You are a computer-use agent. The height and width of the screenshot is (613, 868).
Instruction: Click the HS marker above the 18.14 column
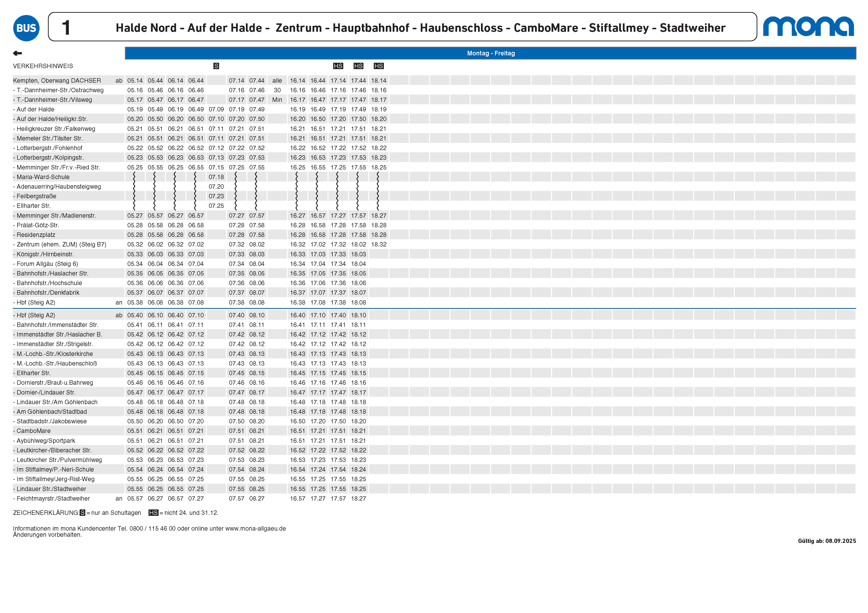coord(379,66)
